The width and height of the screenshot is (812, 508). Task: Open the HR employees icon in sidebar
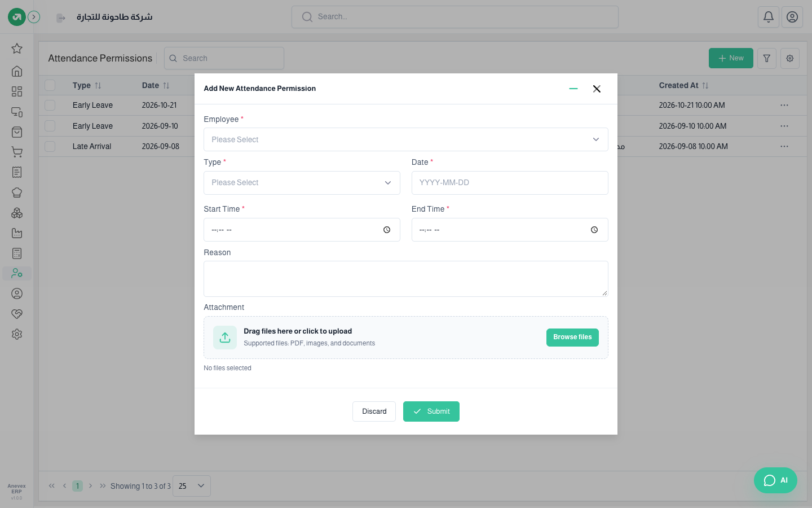pos(17,274)
